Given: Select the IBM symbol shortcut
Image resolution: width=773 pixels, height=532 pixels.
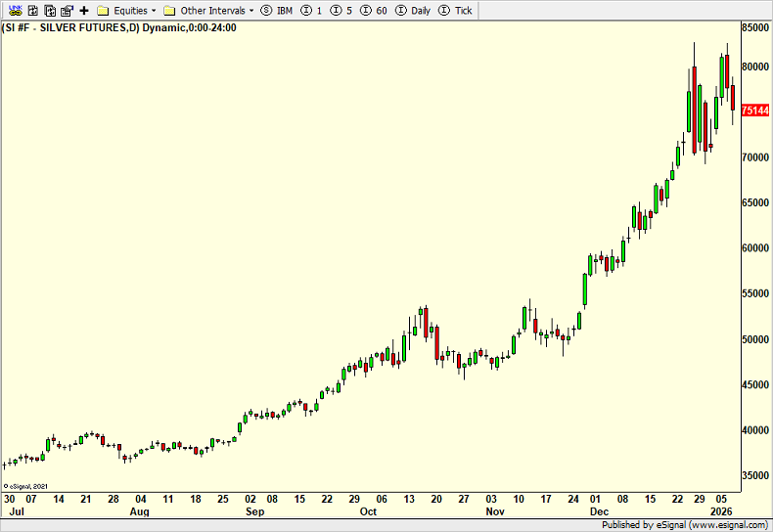Looking at the screenshot, I should pos(277,10).
